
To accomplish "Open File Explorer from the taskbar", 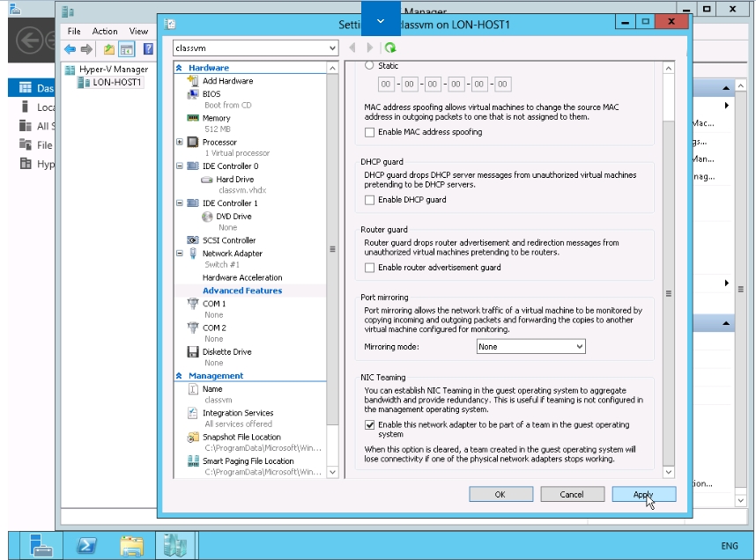I will click(x=131, y=546).
